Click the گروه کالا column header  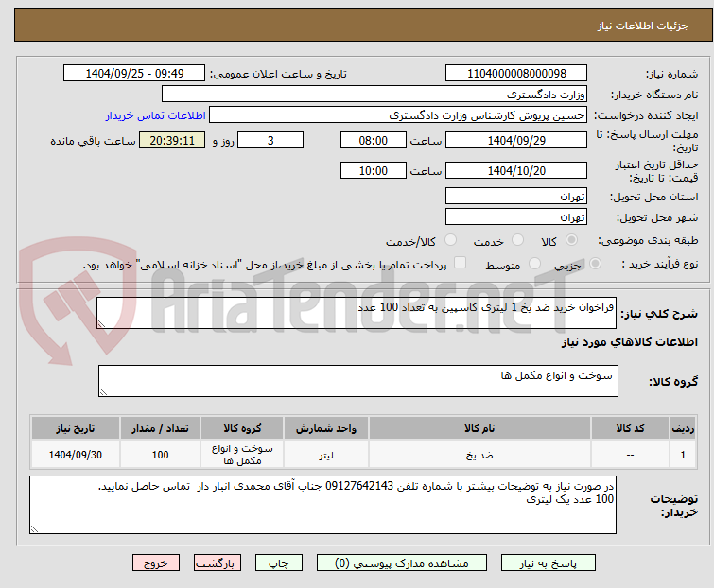click(x=242, y=428)
